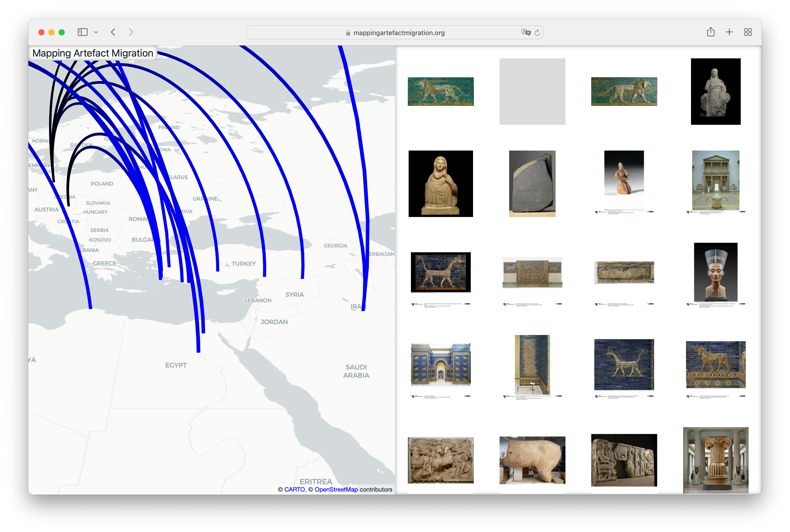The image size is (790, 532).
Task: Click the LEBANON label on the map
Action: pos(258,300)
